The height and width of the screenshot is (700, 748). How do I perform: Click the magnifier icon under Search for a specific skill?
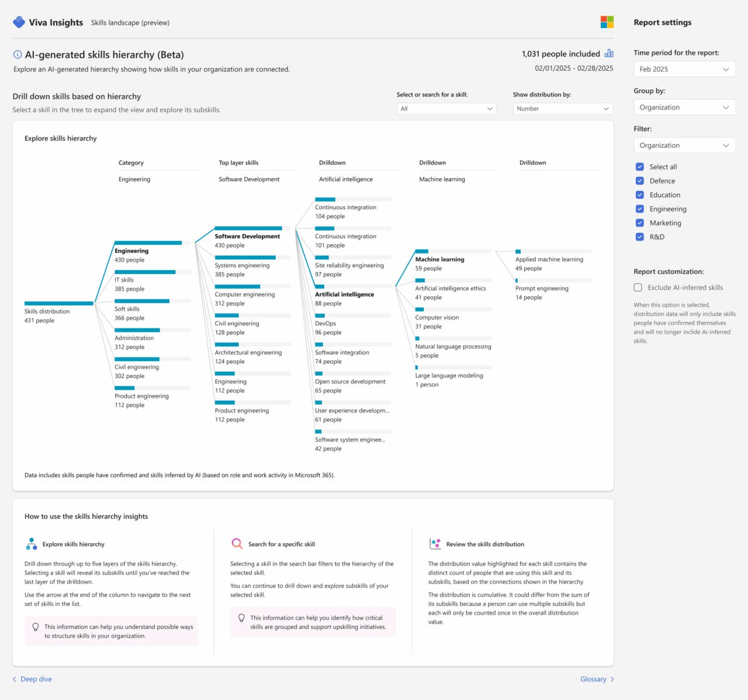coord(237,543)
